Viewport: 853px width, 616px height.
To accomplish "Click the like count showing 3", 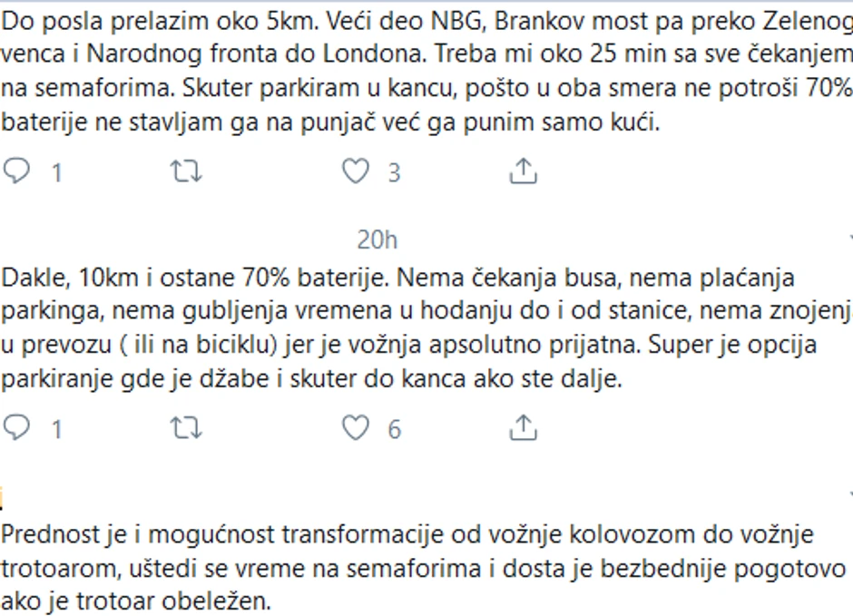I will click(x=394, y=172).
